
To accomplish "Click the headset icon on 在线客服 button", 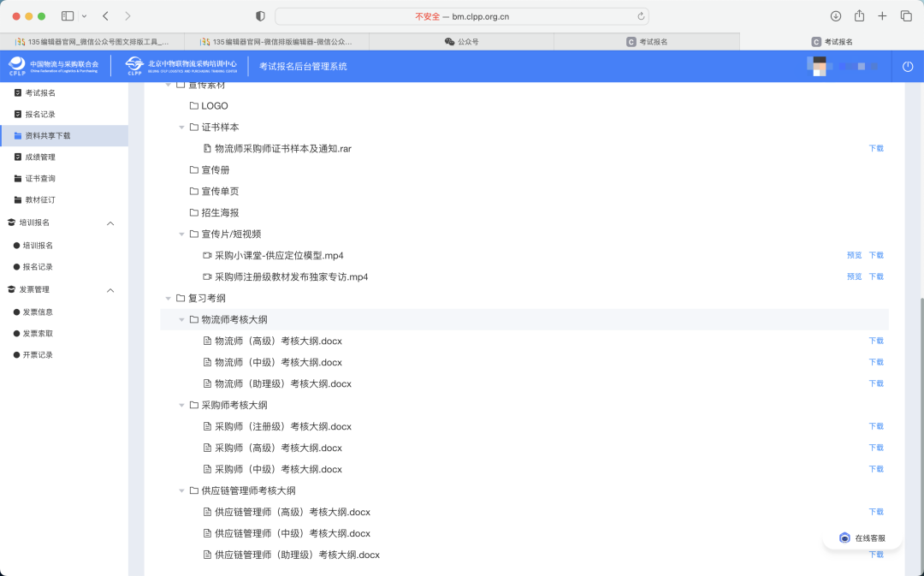I will [x=844, y=537].
